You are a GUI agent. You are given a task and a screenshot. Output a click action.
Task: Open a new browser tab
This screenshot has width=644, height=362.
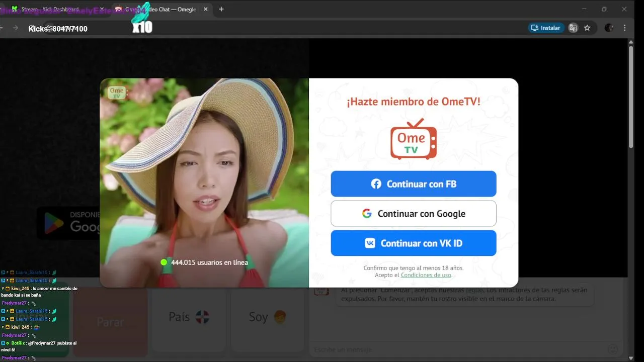coord(221,9)
